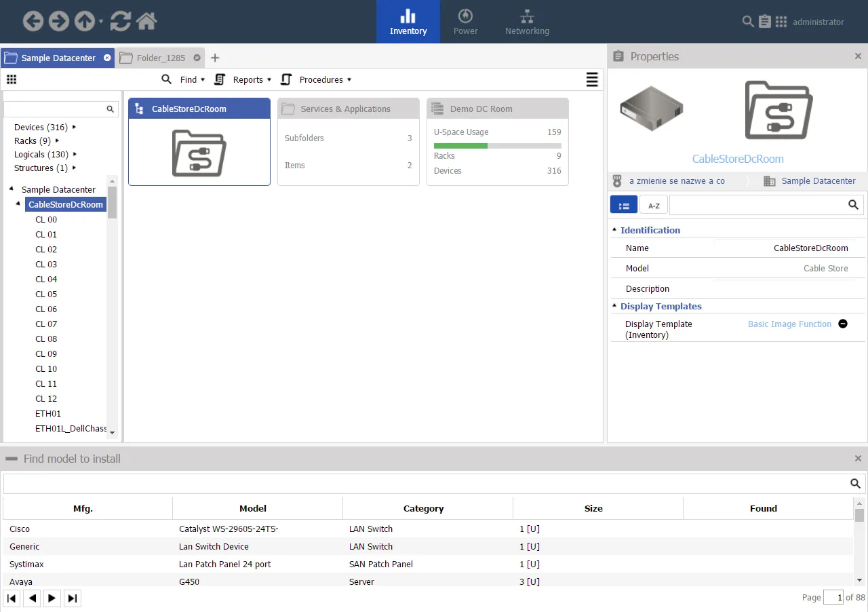Click the Sample Datacenter breadcrumb link

(818, 181)
